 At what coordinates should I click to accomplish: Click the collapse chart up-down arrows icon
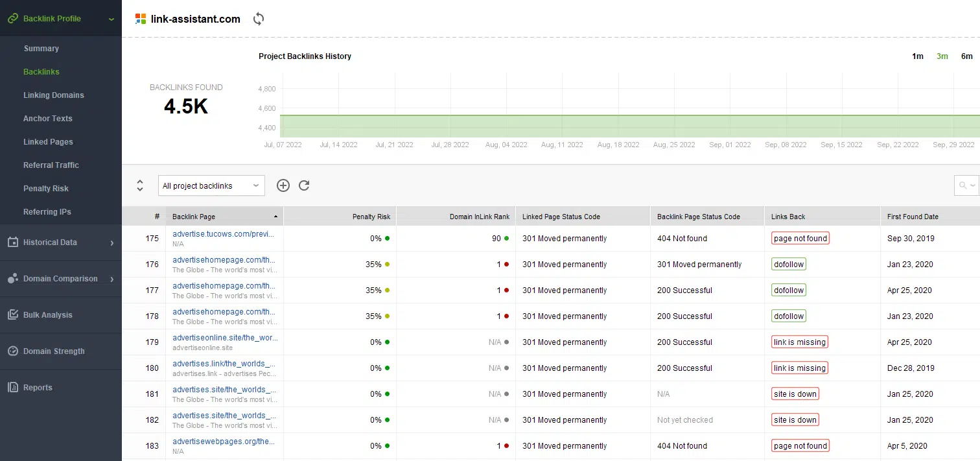click(x=140, y=185)
